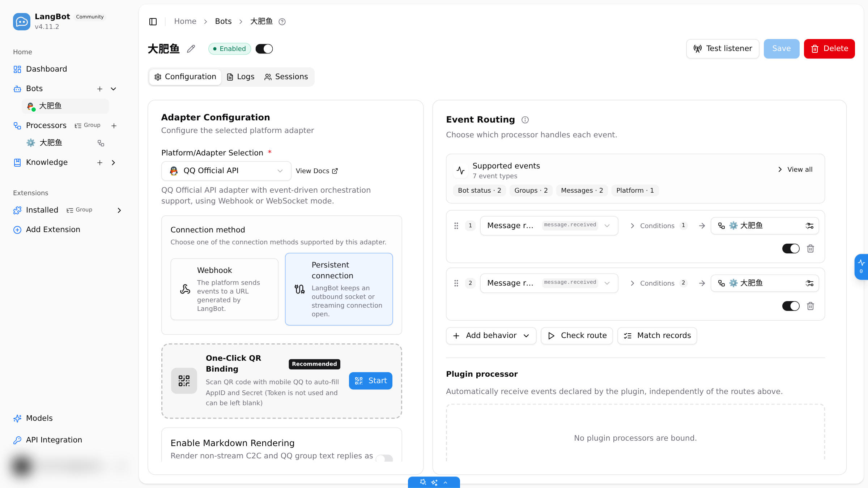Click the Event Routing info icon
Image resolution: width=868 pixels, height=488 pixels.
tap(525, 120)
